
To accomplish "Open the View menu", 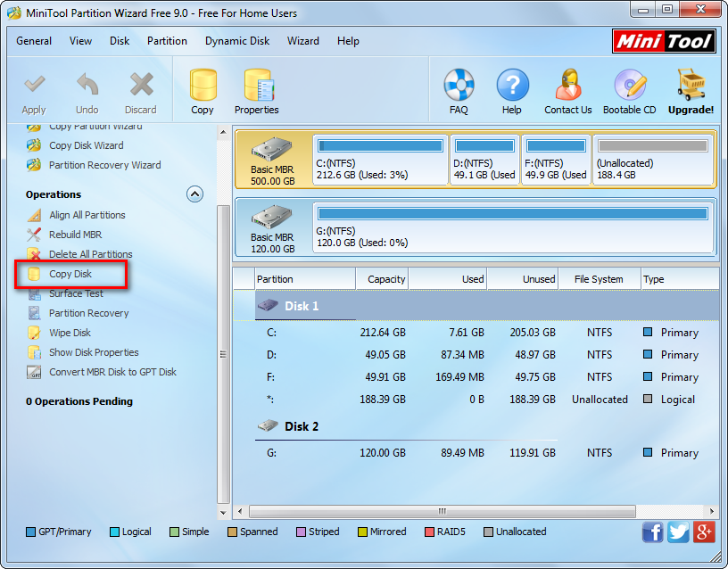I will [81, 41].
